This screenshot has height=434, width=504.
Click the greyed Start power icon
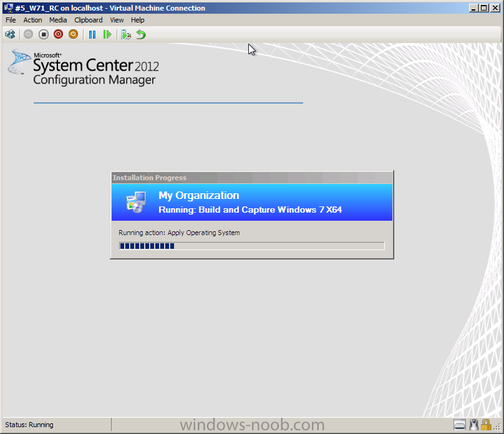tap(28, 34)
